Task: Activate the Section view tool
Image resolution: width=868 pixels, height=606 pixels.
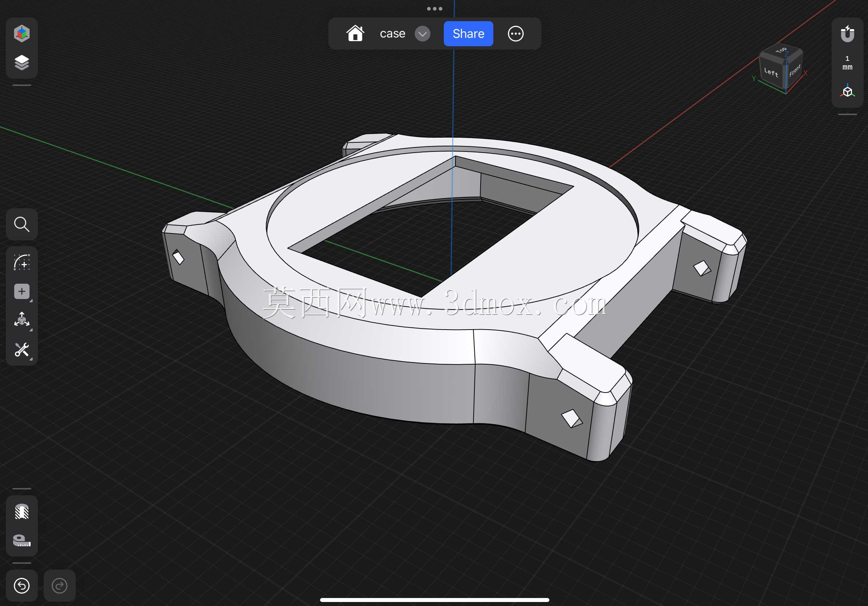Action: (x=21, y=511)
